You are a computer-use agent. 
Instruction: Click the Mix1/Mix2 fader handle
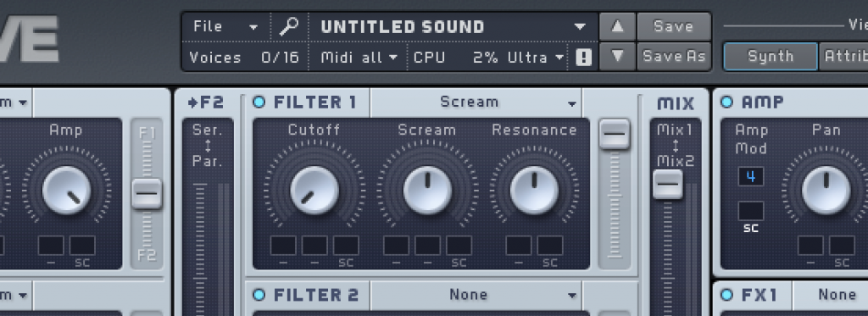(x=668, y=185)
